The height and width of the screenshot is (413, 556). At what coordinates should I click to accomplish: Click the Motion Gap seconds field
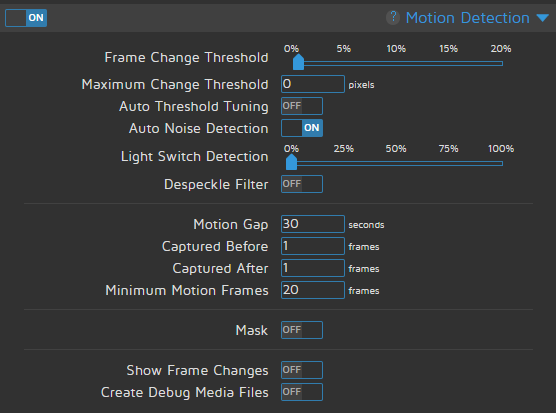click(313, 224)
